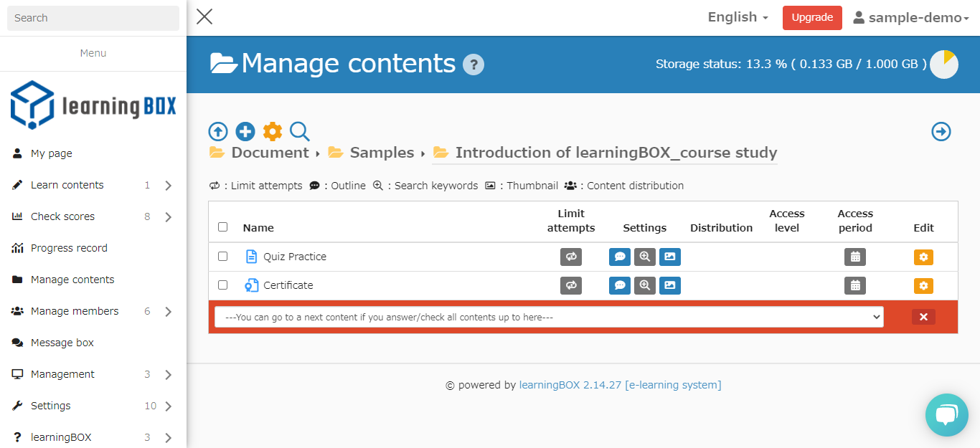The width and height of the screenshot is (980, 448).
Task: Toggle the select-all checkbox in the header
Action: coord(223,227)
